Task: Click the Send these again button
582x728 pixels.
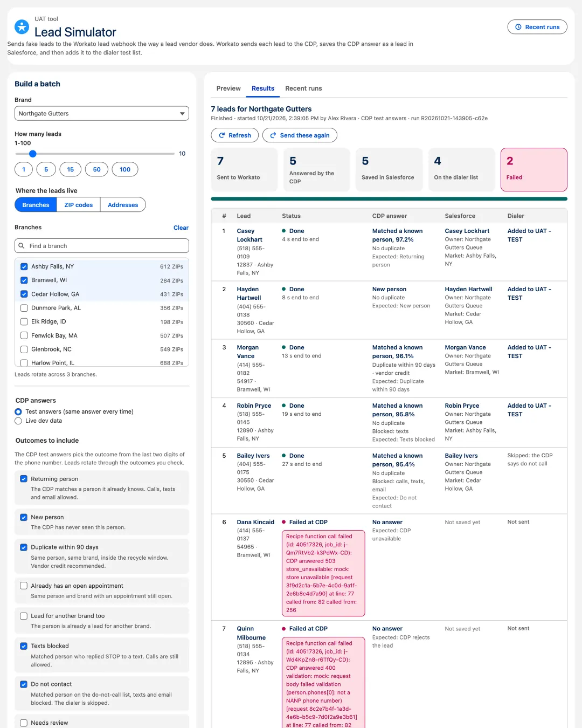Action: [300, 135]
